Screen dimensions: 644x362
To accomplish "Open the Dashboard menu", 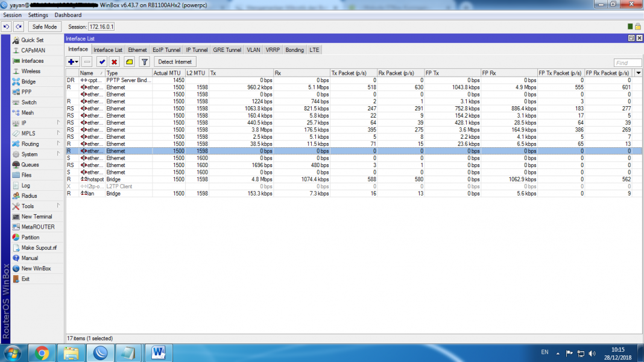I will click(x=68, y=15).
